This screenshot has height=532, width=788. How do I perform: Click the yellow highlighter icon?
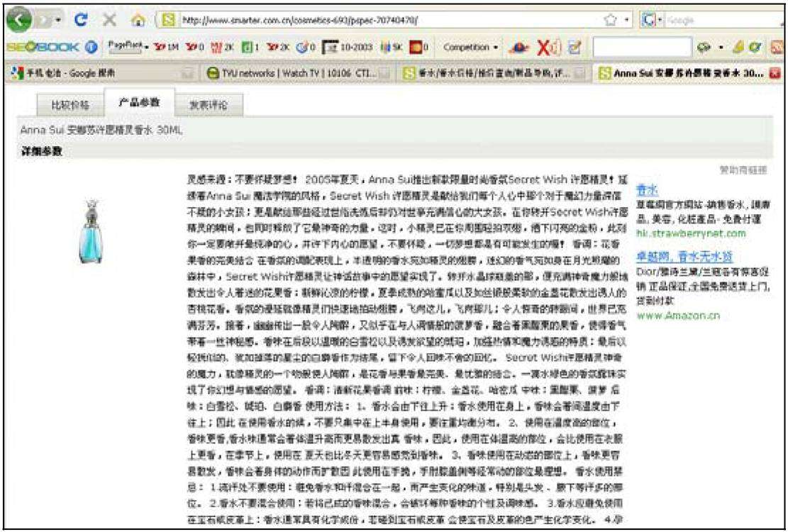[738, 48]
